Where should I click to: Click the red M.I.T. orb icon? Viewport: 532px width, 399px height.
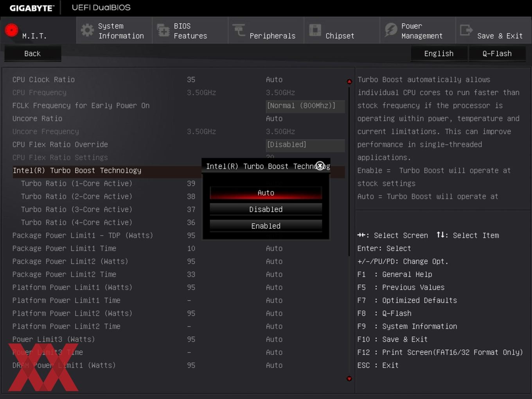point(11,30)
